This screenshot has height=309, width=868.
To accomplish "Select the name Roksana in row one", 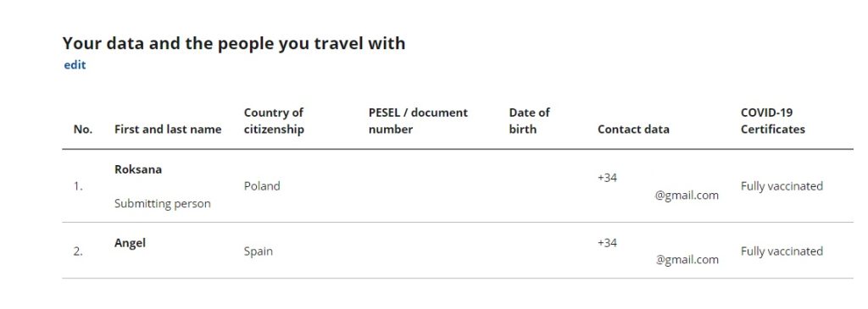I will coord(138,169).
